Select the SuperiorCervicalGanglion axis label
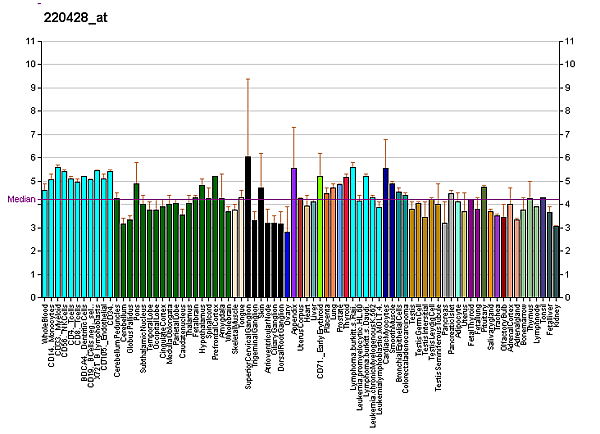The height and width of the screenshot is (434, 600). [x=248, y=345]
